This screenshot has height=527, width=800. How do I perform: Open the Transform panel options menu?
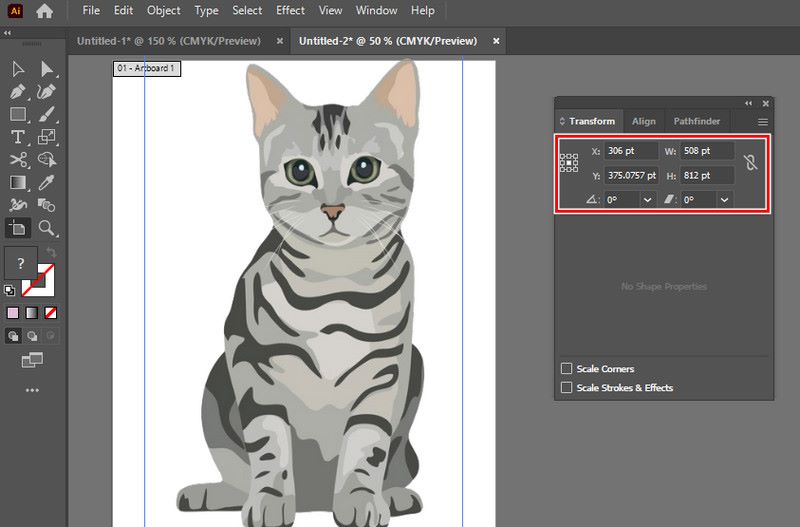(x=763, y=122)
